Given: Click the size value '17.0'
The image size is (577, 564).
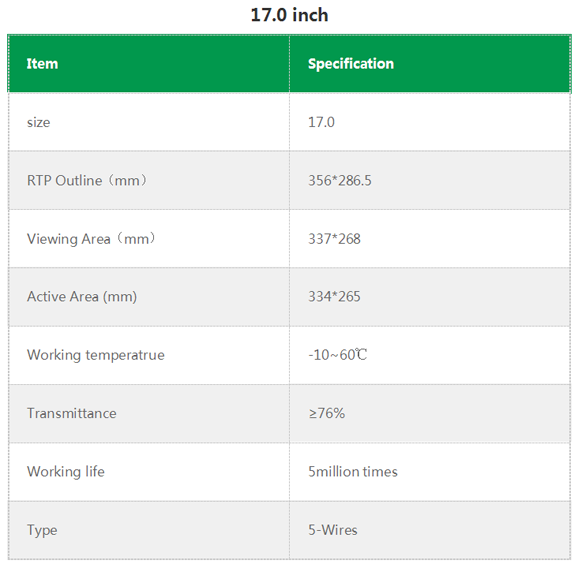Looking at the screenshot, I should 321,122.
